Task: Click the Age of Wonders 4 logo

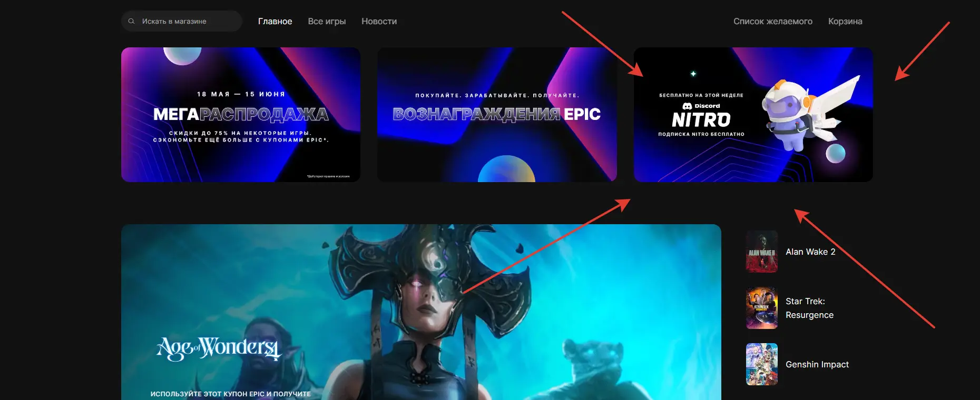Action: [x=219, y=348]
